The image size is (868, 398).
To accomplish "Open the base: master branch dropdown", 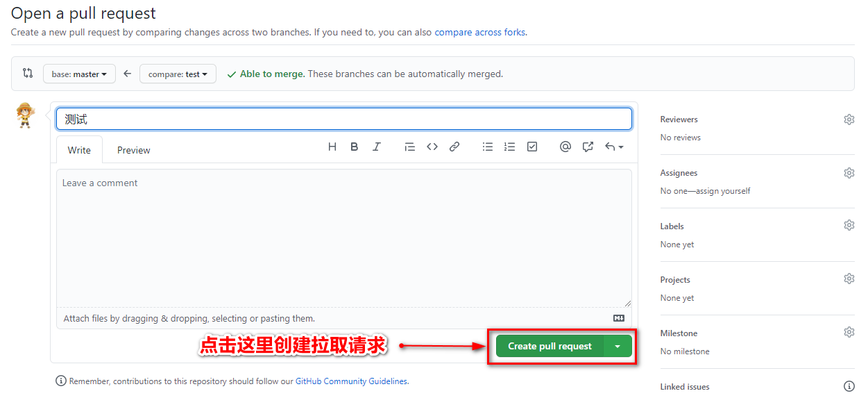I will click(x=79, y=74).
